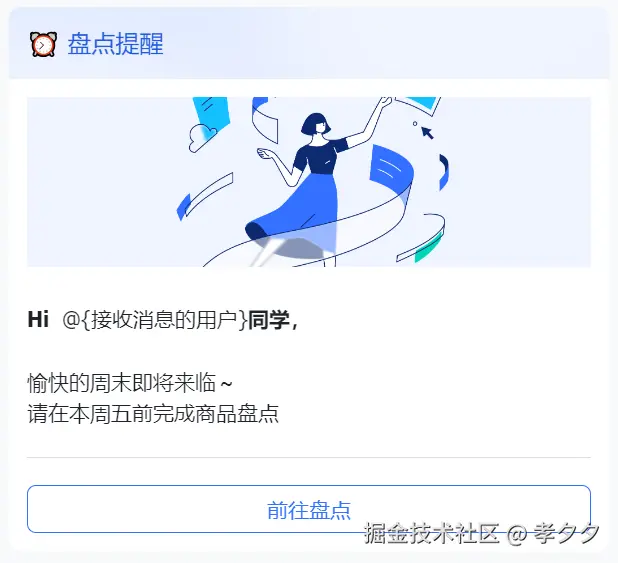
Task: Click the 掘金技术社区 watermark text
Action: pyautogui.click(x=432, y=533)
